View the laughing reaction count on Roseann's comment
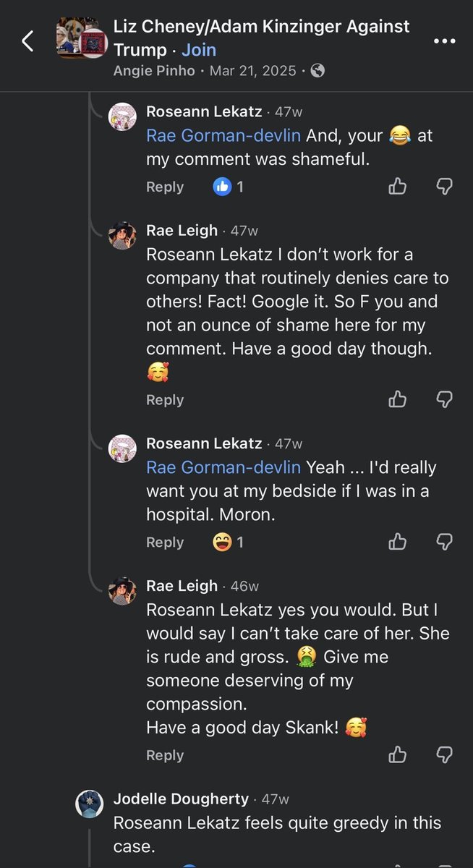Screen dimensions: 473x868 229,542
